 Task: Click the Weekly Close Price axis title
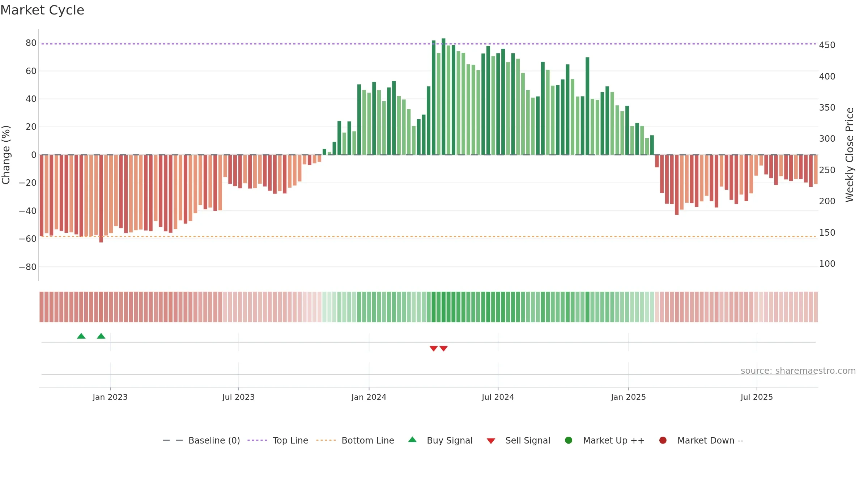pos(850,155)
